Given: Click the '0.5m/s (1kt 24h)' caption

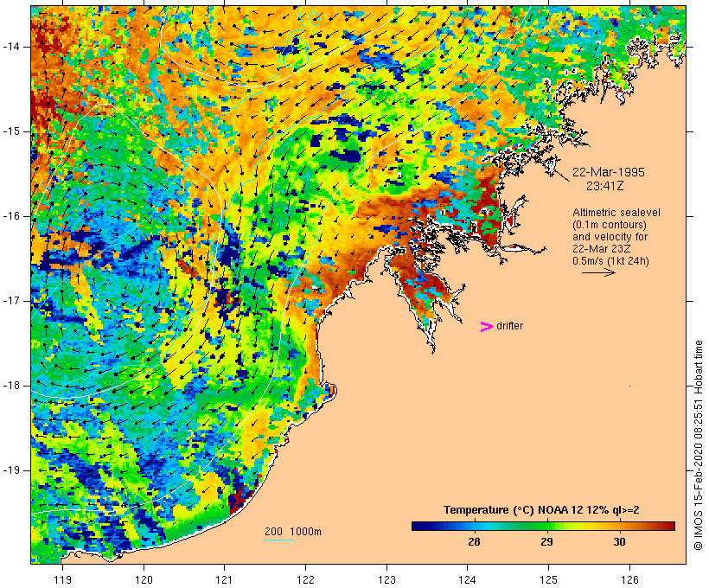Looking at the screenshot, I should coord(610,261).
